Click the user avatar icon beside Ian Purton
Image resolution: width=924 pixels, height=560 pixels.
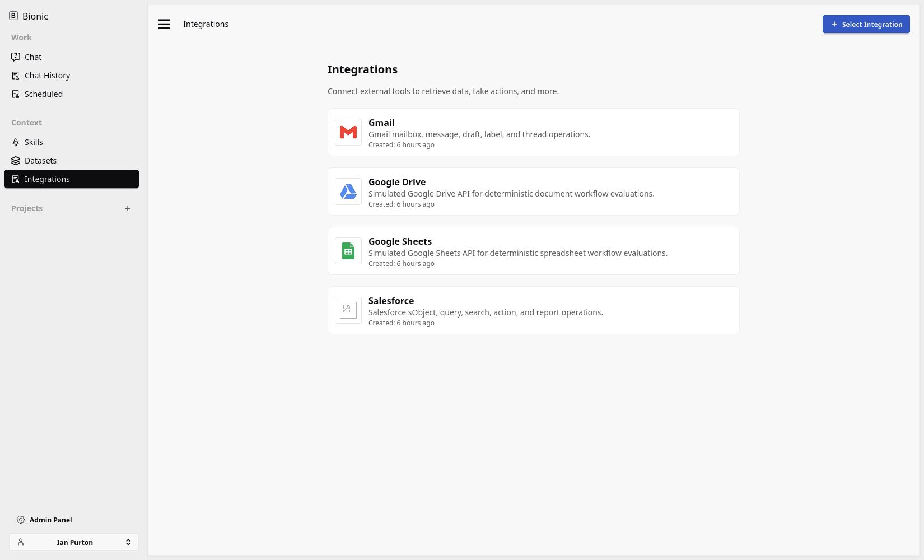coord(21,542)
